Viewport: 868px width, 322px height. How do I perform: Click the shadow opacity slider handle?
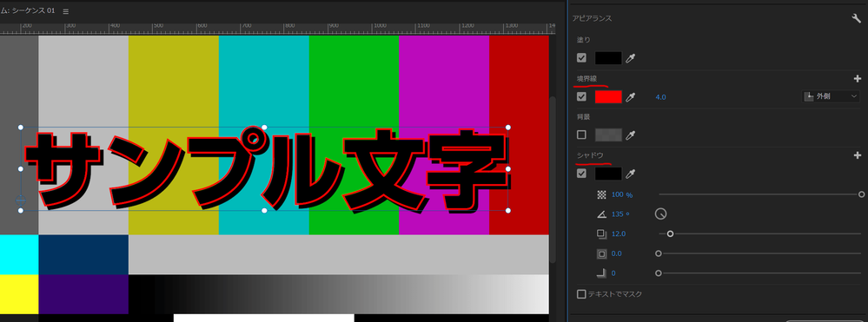(x=861, y=194)
